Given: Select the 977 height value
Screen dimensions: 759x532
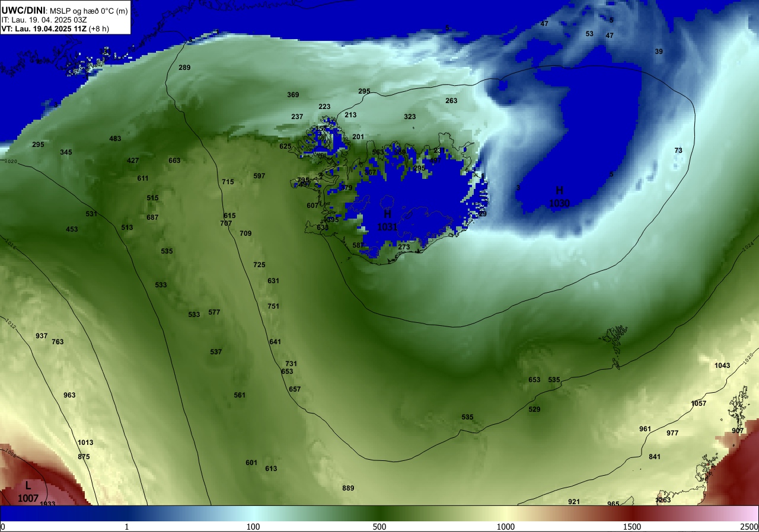Looking at the screenshot, I should click(672, 433).
